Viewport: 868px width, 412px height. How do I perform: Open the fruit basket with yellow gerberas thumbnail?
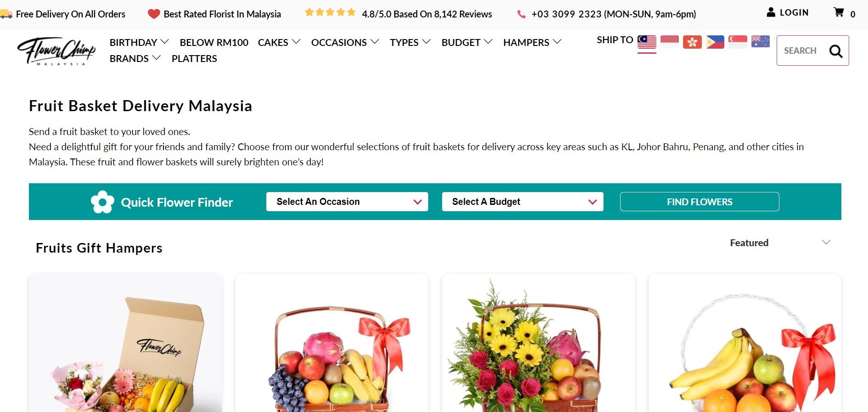tap(538, 343)
